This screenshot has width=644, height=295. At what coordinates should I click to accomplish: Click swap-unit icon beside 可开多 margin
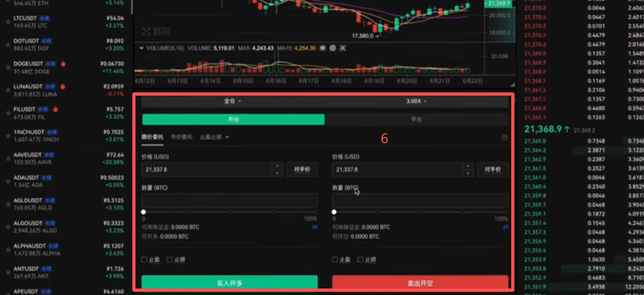click(x=315, y=227)
